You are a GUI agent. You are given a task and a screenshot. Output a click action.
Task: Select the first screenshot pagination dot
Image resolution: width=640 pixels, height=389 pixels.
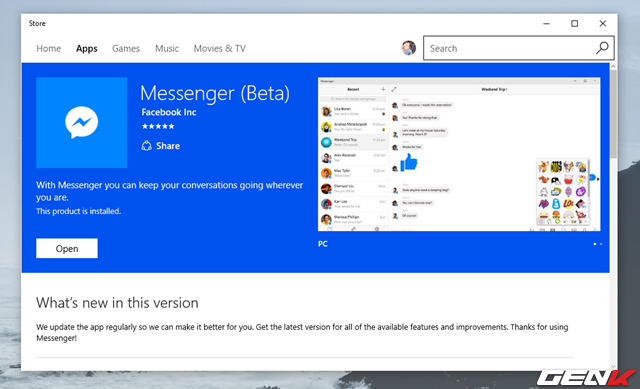coord(595,244)
